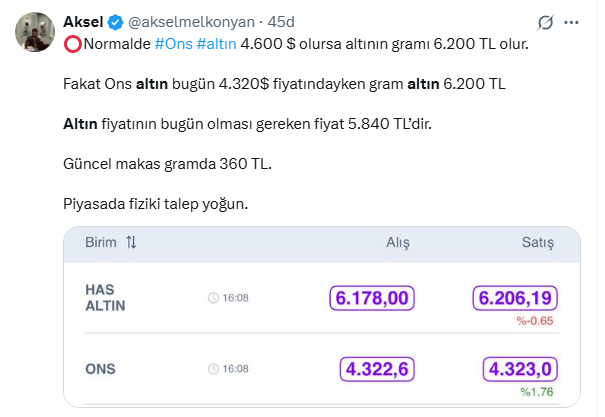Select the HAS ALTIN buy price 6.178,00
Image resolution: width=605 pixels, height=417 pixels.
coord(372,298)
